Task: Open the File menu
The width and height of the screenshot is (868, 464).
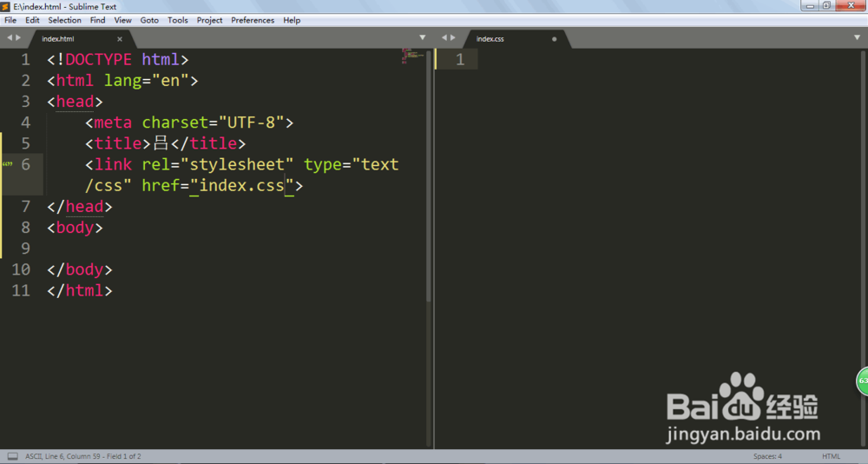Action: (x=10, y=20)
